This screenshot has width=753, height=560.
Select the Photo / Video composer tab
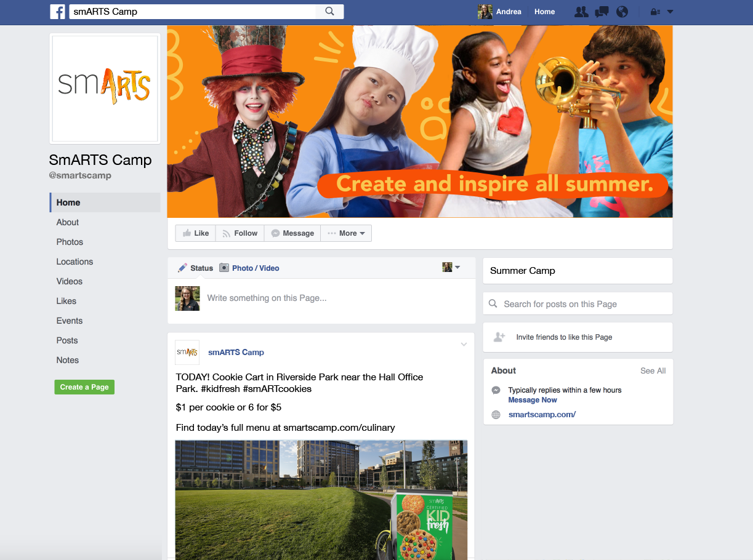tap(249, 268)
